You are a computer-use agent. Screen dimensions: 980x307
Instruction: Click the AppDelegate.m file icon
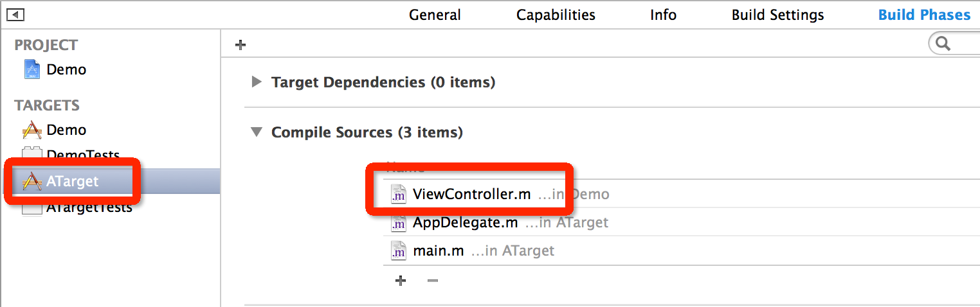399,223
